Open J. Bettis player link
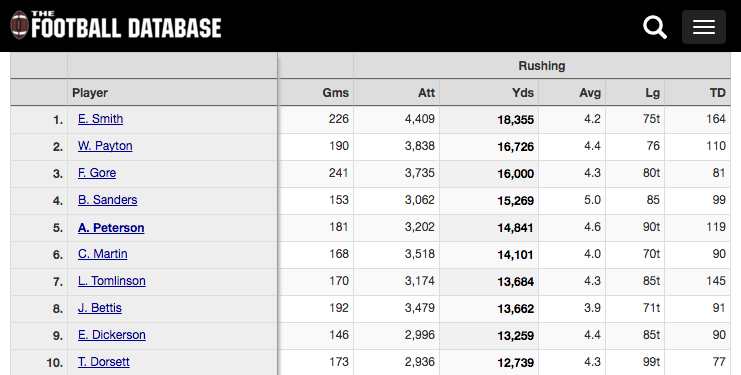Screen dimensions: 741x375 [x=100, y=307]
